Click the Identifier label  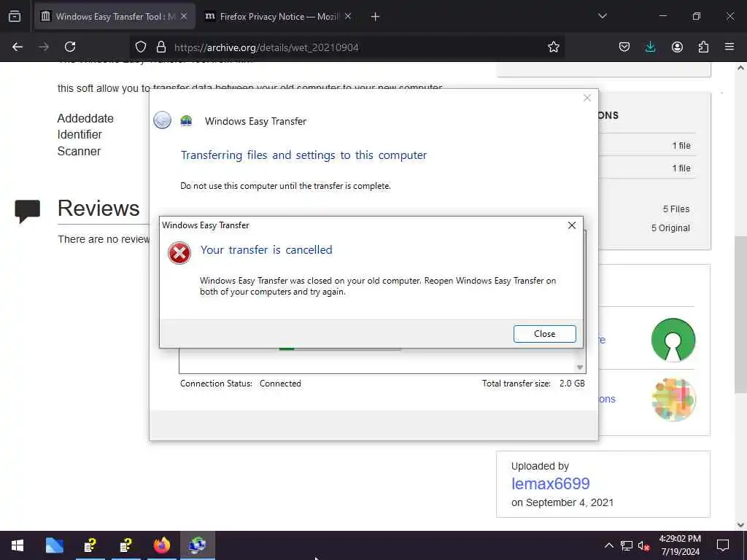click(x=80, y=135)
